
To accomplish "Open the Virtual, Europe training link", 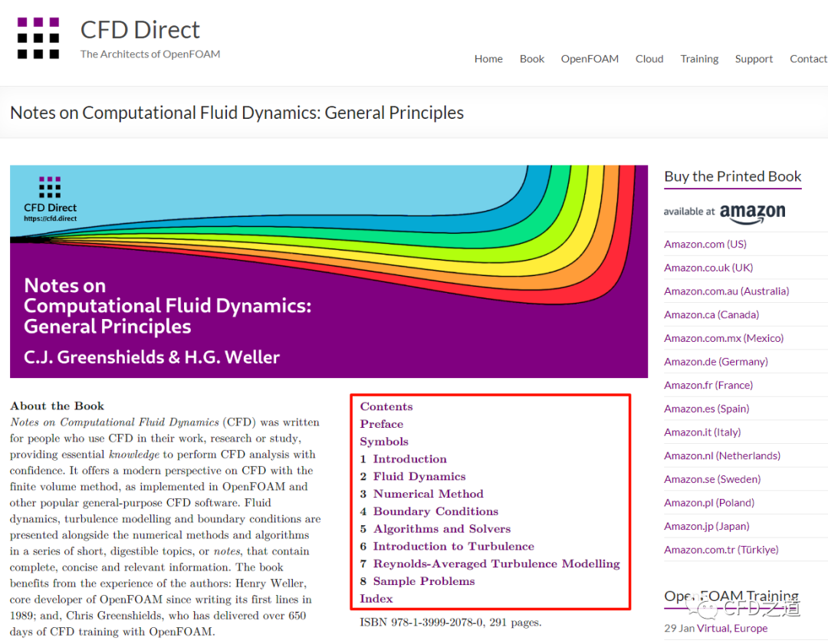I will point(732,628).
